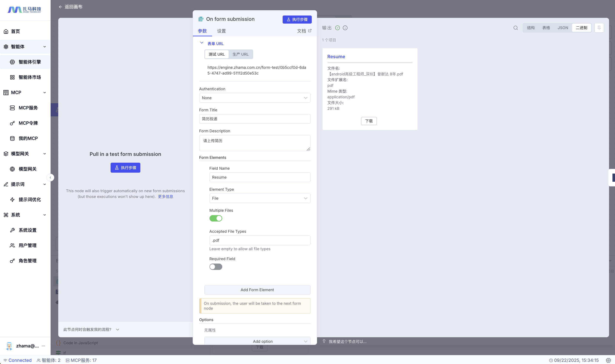Click 下载 button on Resume card
615x364 pixels.
click(369, 121)
